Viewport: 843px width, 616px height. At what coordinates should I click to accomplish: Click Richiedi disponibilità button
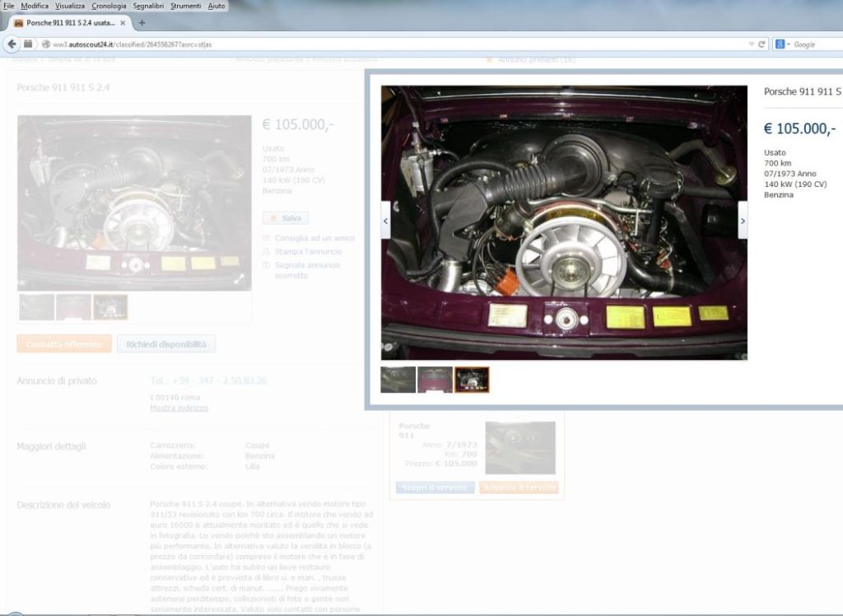pyautogui.click(x=166, y=343)
